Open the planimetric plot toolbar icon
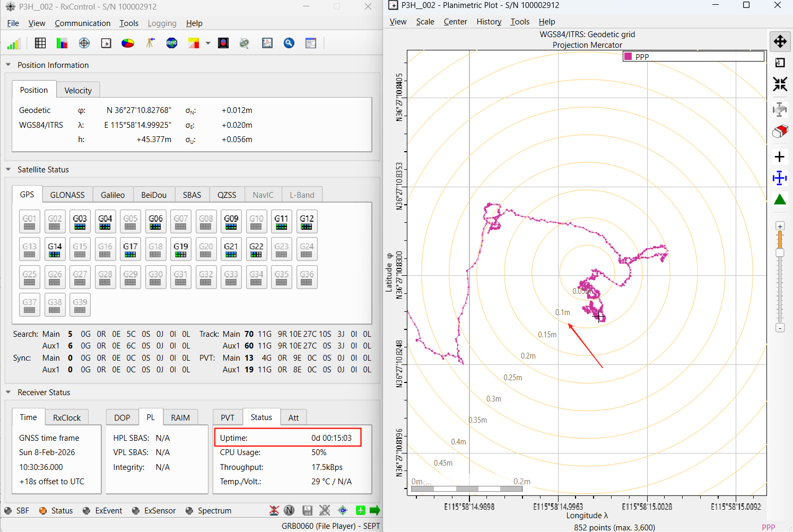 coord(106,43)
